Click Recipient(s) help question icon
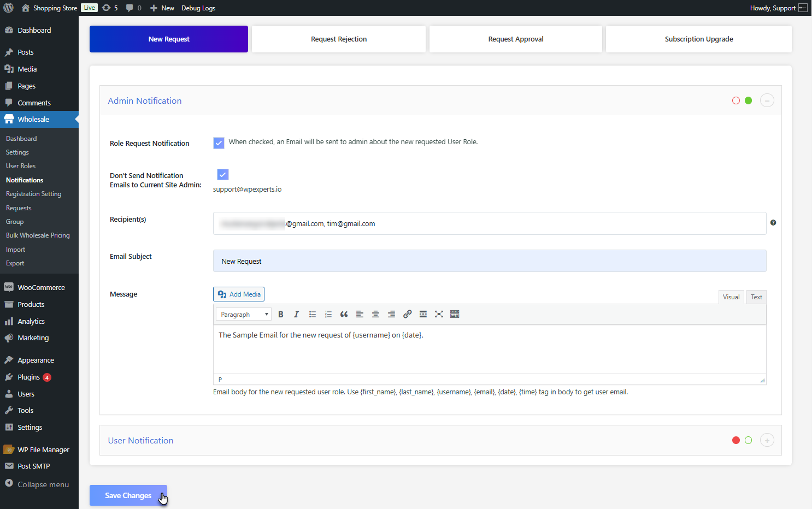The width and height of the screenshot is (812, 509). tap(773, 222)
